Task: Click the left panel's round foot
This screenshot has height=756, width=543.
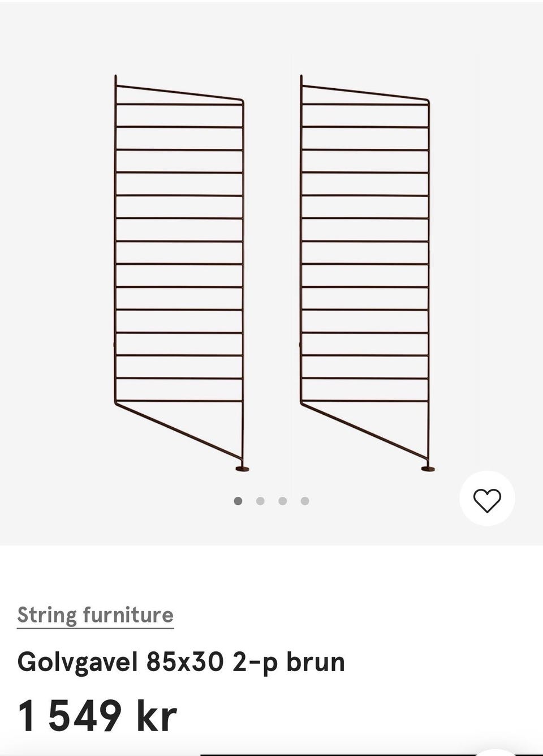Action: (242, 468)
